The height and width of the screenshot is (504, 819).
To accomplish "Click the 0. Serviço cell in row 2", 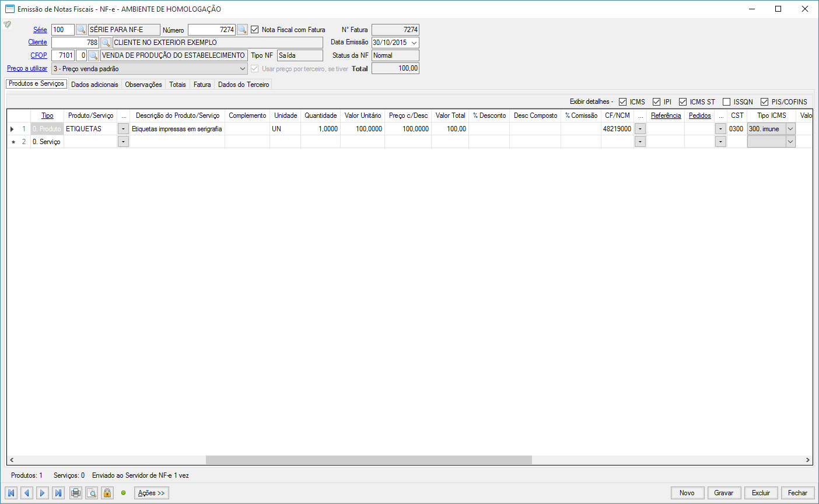I will [x=47, y=142].
